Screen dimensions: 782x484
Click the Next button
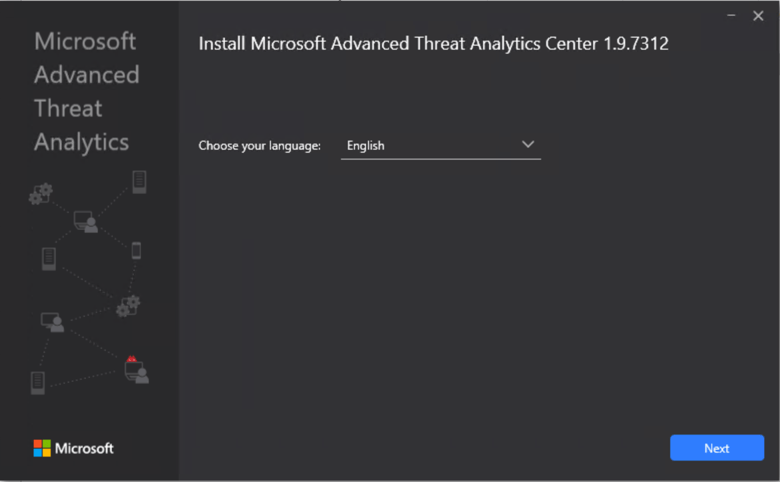coord(716,448)
